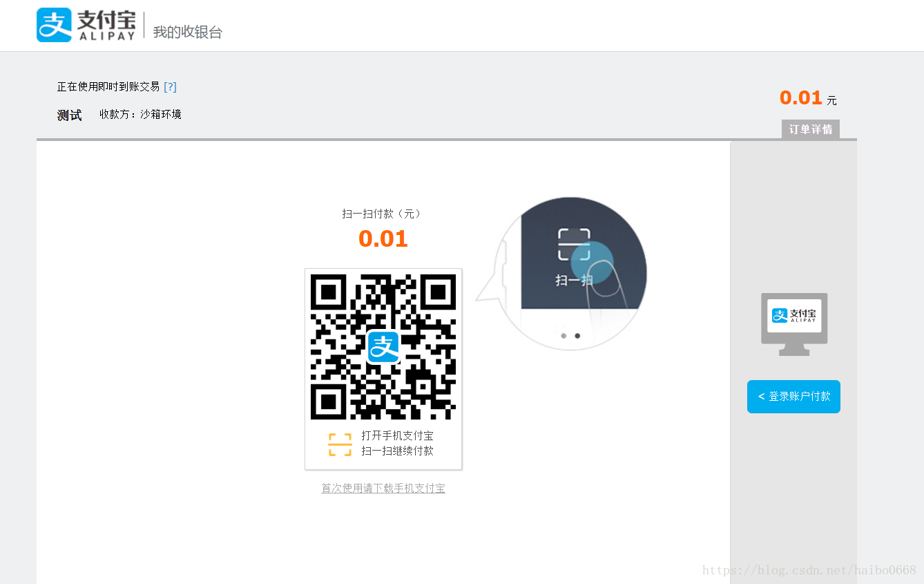Click the Alipay icon centered in QR code
Screen dimensions: 924x584
click(x=383, y=347)
